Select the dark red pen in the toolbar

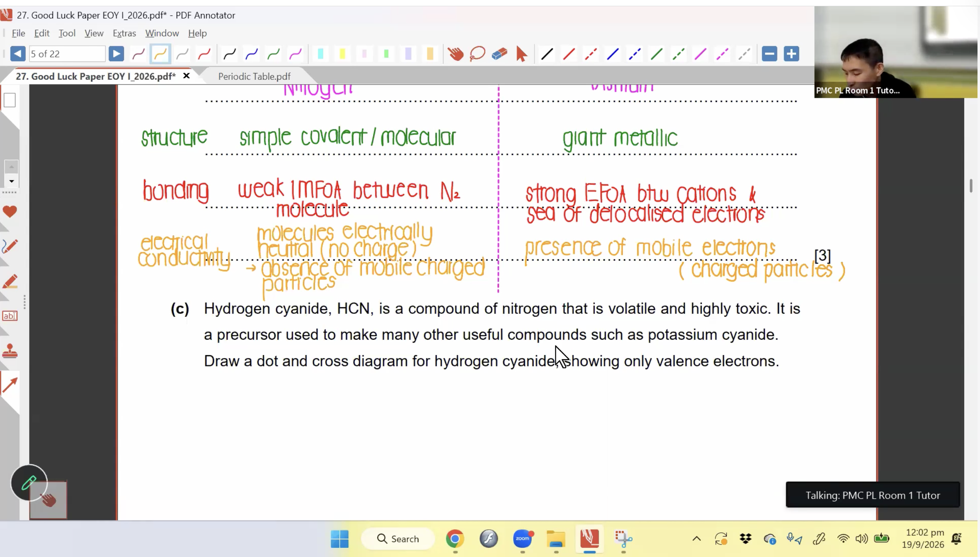click(138, 54)
